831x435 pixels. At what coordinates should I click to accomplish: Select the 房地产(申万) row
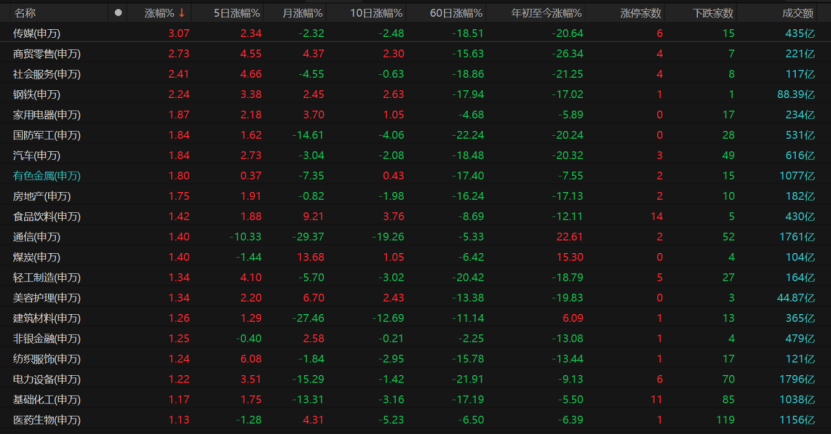pyautogui.click(x=416, y=196)
